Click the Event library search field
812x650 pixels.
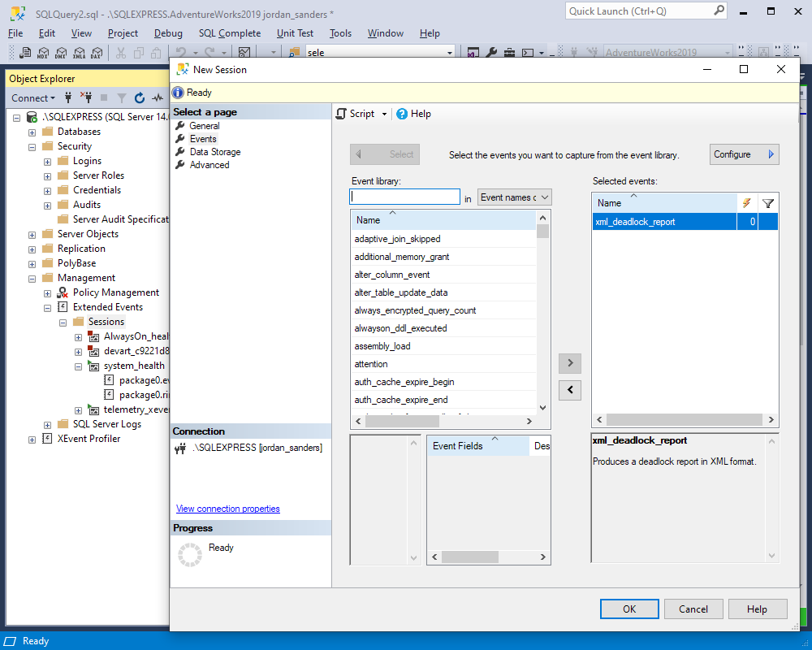tap(405, 197)
